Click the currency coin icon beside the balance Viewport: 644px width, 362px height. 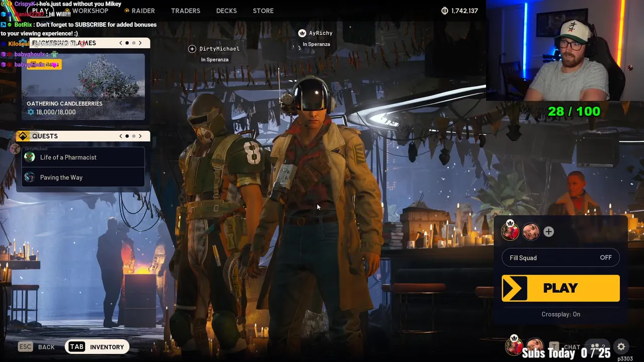pos(445,11)
